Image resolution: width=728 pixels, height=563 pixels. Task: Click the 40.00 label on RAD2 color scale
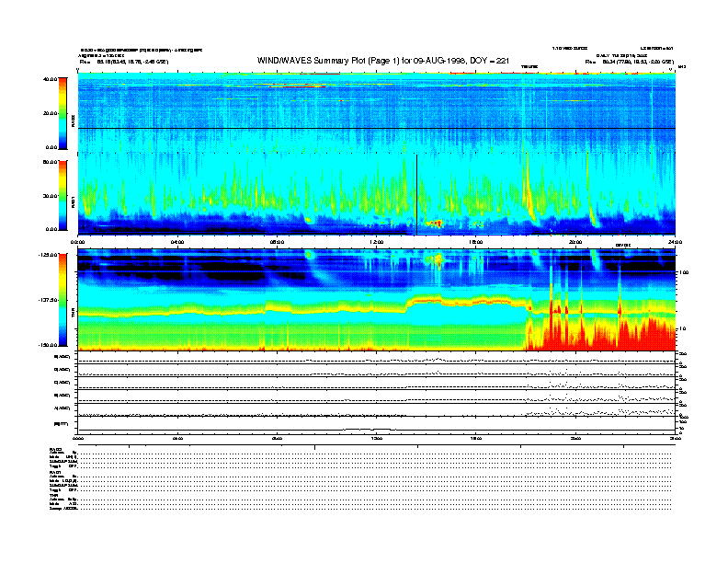coord(50,79)
